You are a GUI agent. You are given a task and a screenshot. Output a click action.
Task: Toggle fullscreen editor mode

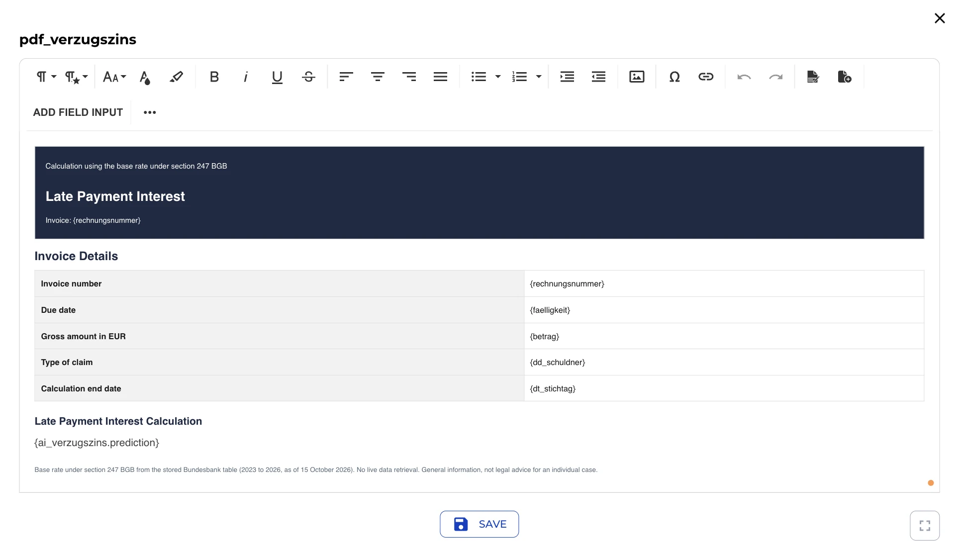[x=925, y=526]
